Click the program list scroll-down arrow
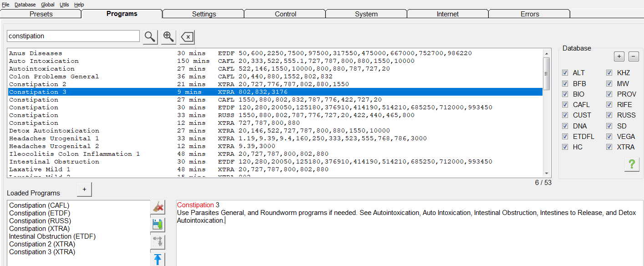Image resolution: width=644 pixels, height=266 pixels. (547, 173)
